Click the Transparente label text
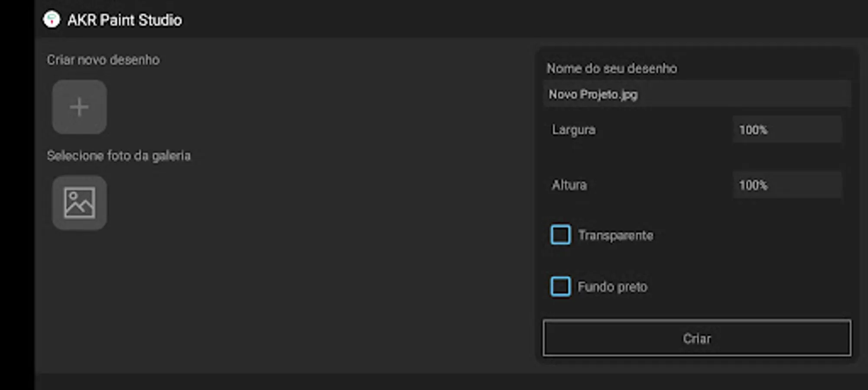Viewport: 868px width, 390px height. point(615,235)
